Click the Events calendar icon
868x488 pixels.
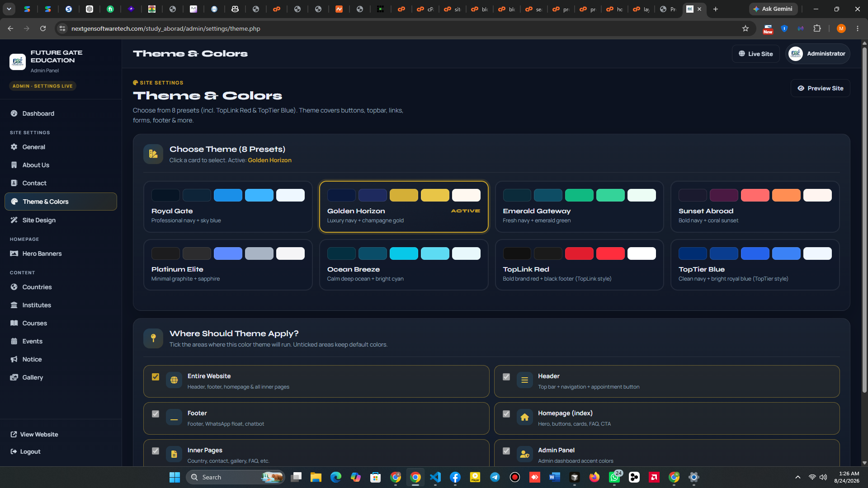[x=14, y=341]
